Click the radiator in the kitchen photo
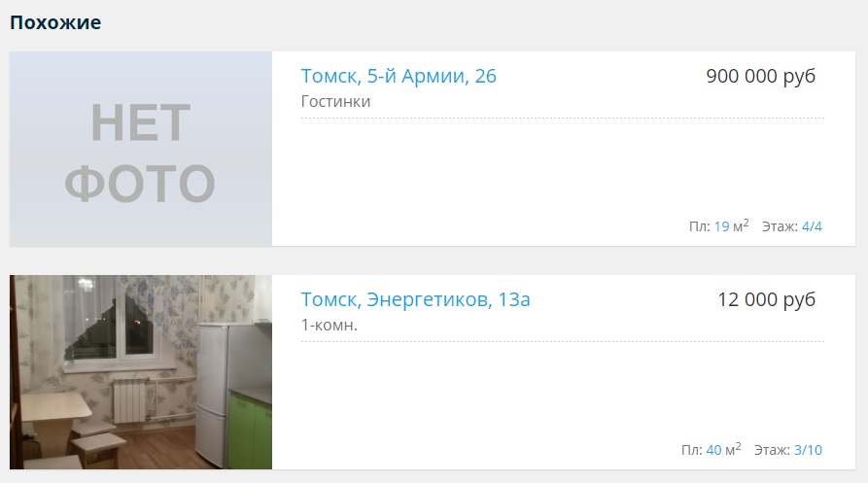The image size is (868, 483). pyautogui.click(x=129, y=401)
